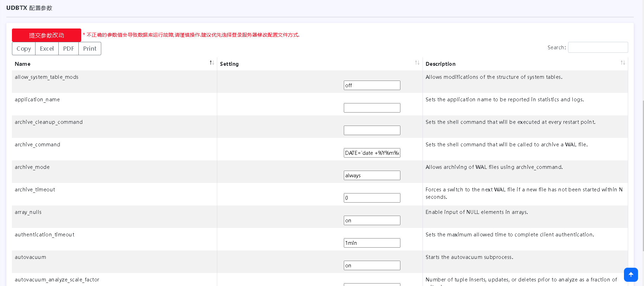The width and height of the screenshot is (644, 286).
Task: Export table as PDF
Action: click(x=69, y=49)
